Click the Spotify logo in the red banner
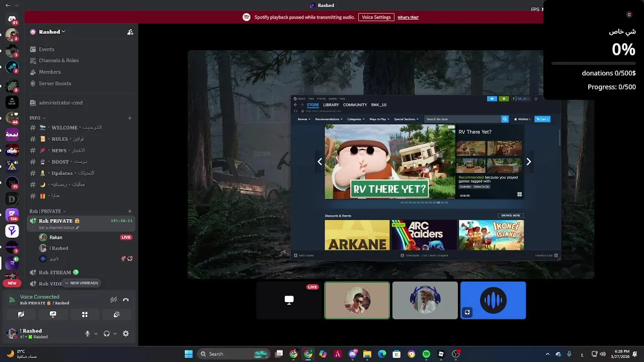The height and width of the screenshot is (362, 644). pos(247,17)
